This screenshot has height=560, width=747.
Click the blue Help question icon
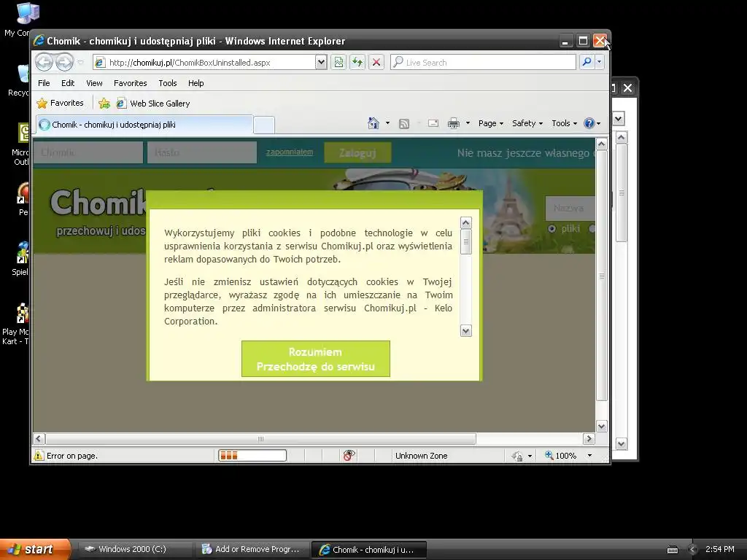[589, 123]
